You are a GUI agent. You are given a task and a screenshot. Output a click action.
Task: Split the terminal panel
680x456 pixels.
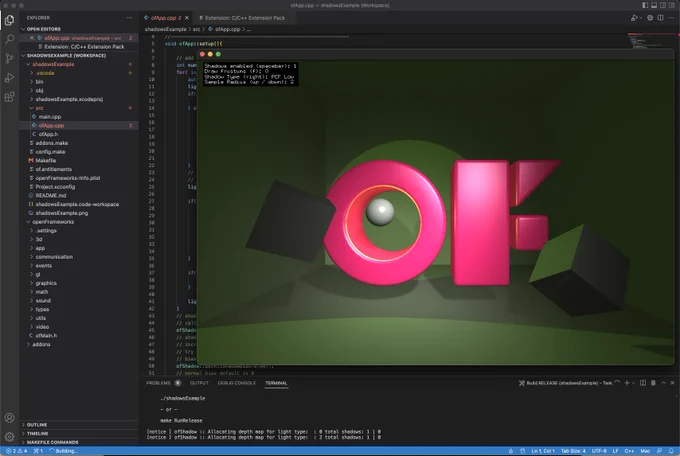point(643,383)
